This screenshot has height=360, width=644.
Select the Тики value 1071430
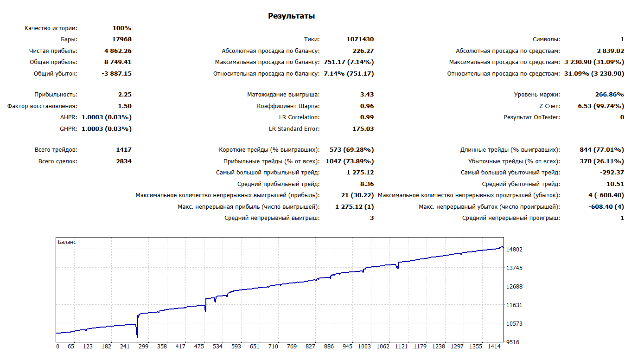point(360,39)
